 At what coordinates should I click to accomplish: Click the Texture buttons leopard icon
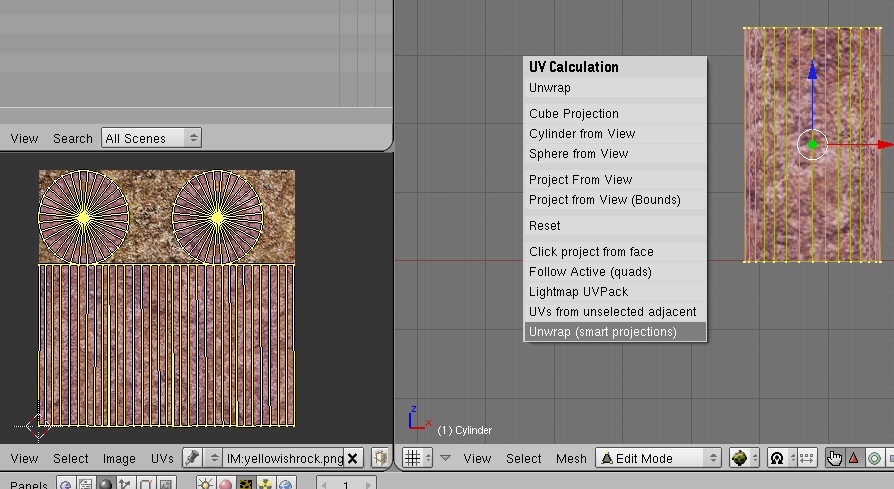point(246,484)
